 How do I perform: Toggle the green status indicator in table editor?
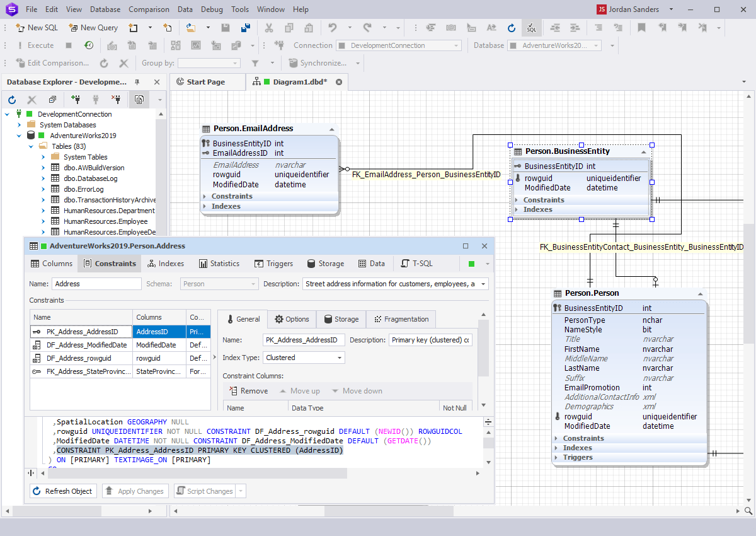pyautogui.click(x=472, y=264)
